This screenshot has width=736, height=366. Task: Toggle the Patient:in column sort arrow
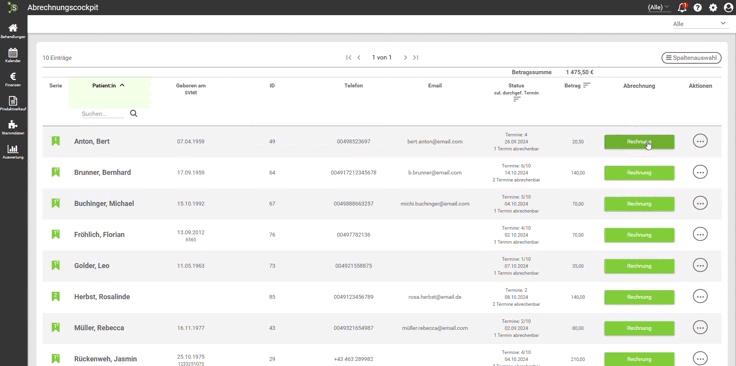[122, 85]
